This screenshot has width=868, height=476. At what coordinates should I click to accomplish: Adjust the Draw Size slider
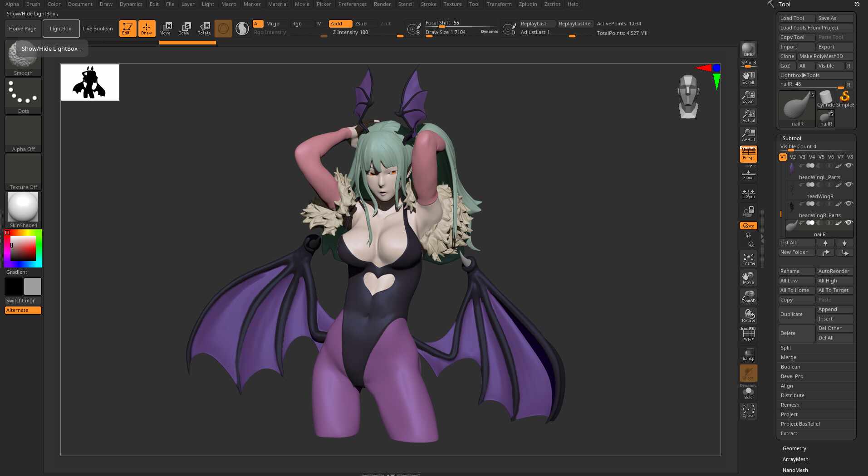click(461, 33)
